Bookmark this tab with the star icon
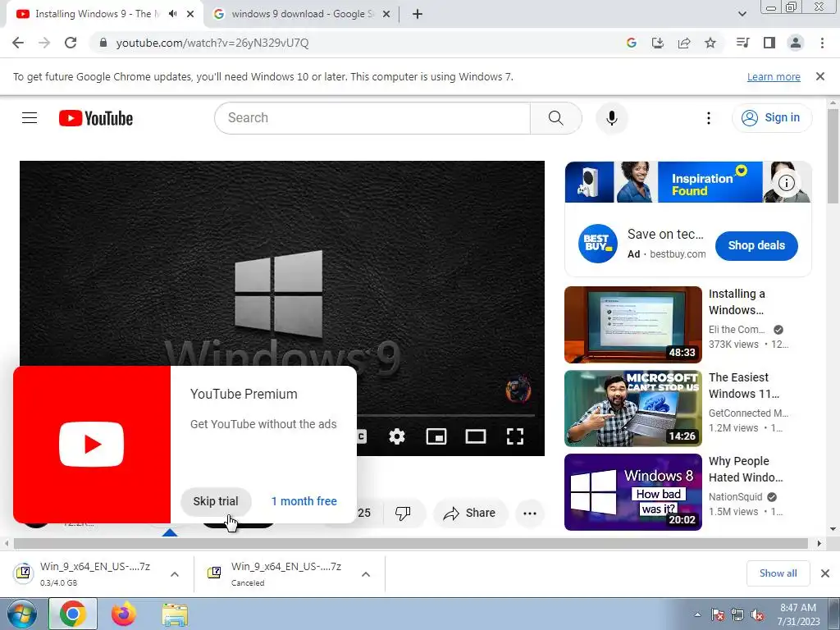 (x=710, y=43)
